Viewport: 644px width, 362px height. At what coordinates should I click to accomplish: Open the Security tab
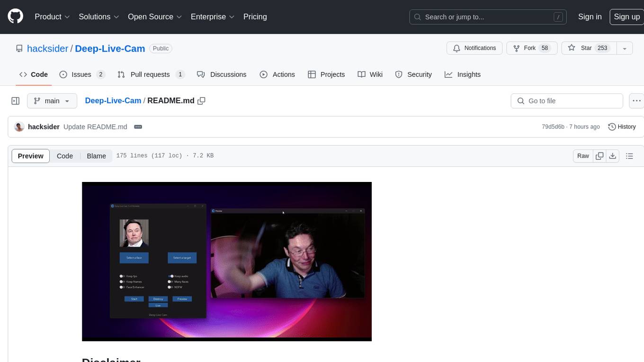click(x=413, y=74)
